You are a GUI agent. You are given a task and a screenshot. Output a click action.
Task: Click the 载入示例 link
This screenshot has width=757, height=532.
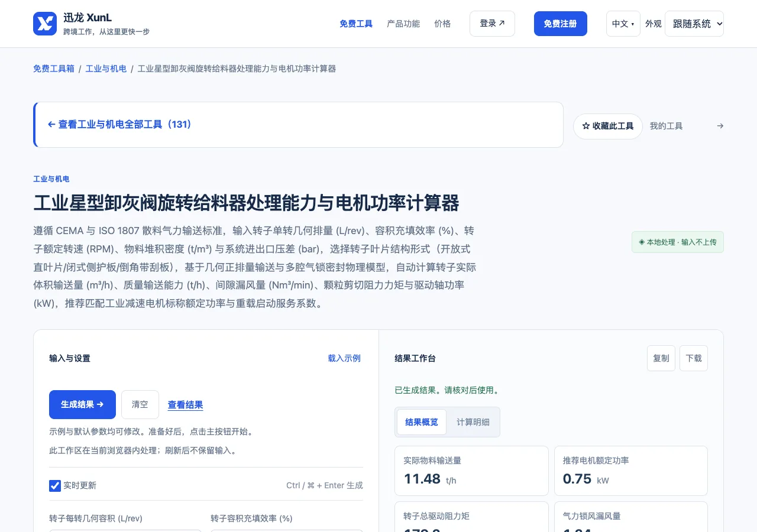[x=344, y=358]
